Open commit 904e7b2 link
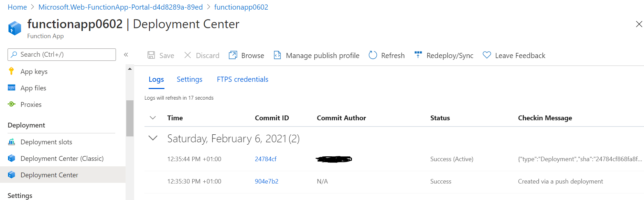Image resolution: width=644 pixels, height=200 pixels. click(266, 181)
